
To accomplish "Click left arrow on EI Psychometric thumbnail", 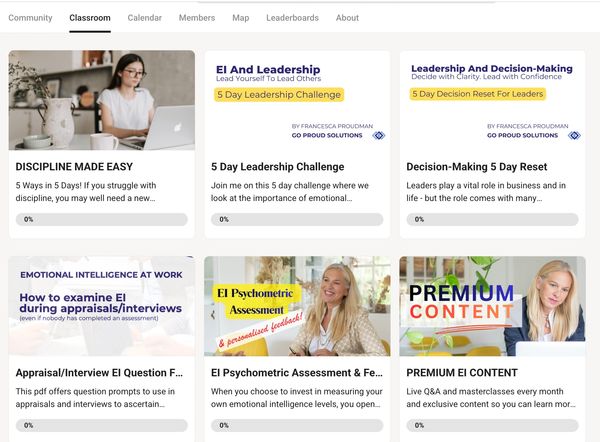I will coord(211,314).
